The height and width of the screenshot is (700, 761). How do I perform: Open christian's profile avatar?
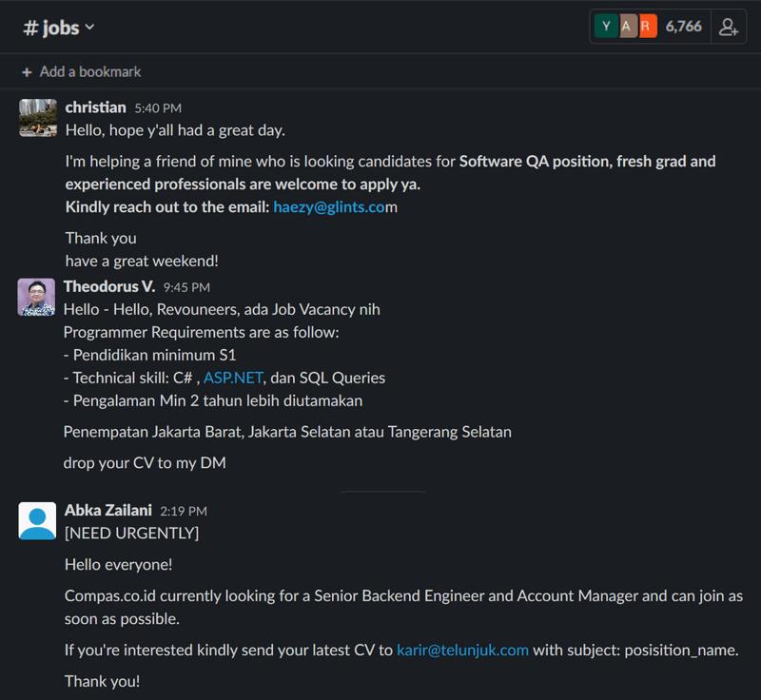tap(37, 117)
